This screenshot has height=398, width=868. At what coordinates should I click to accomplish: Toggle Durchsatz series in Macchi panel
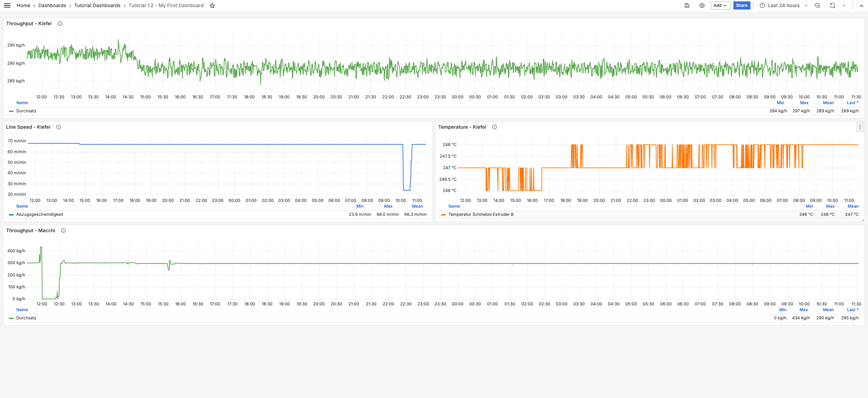coord(26,318)
